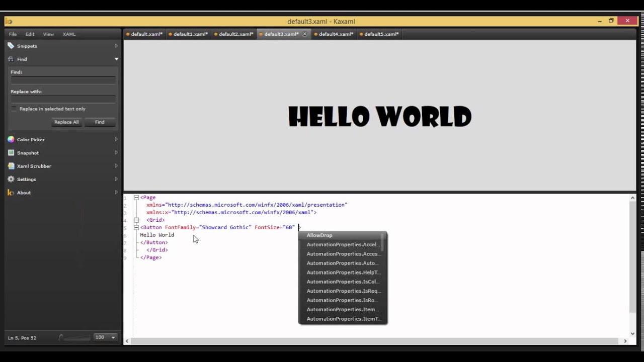
Task: Enable Replace in selected text only
Action: pyautogui.click(x=14, y=109)
